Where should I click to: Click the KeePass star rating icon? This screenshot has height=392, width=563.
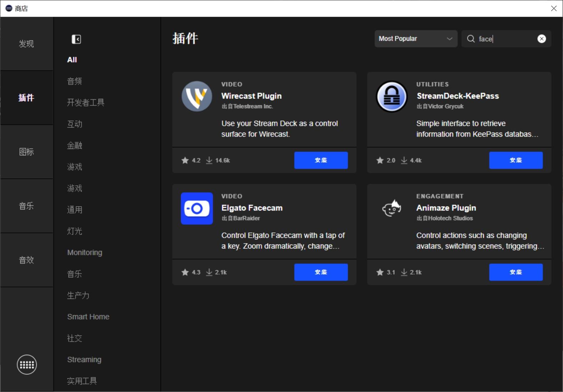(380, 160)
